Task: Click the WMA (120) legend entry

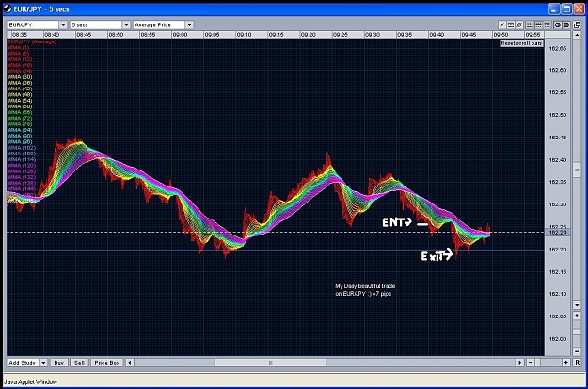Action: [22, 165]
